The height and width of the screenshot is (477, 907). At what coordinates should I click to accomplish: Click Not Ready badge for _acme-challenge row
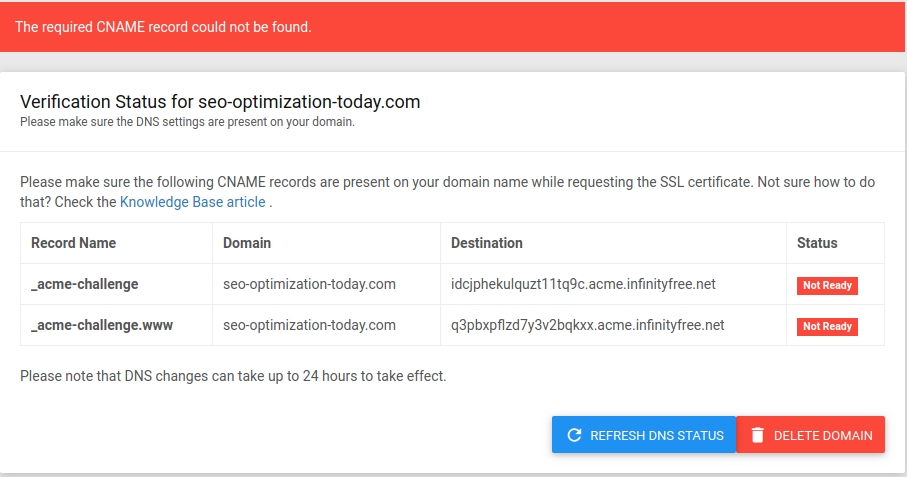[827, 285]
